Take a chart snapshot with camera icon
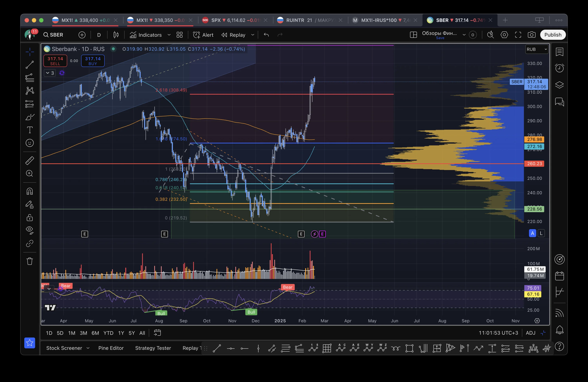This screenshot has height=382, width=588. pos(532,35)
